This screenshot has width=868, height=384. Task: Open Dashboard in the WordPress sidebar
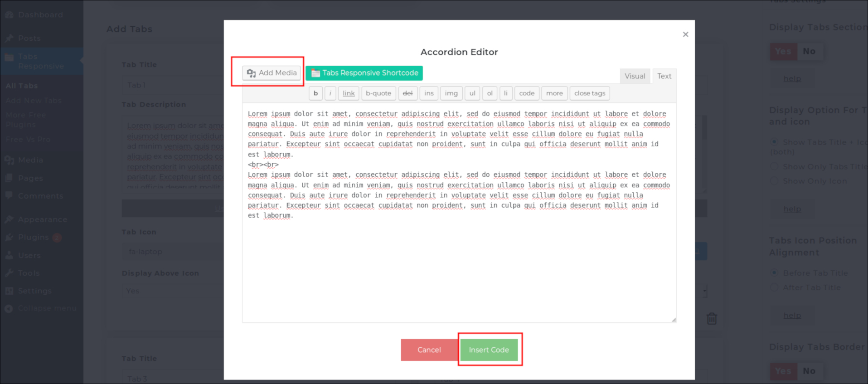click(x=41, y=15)
